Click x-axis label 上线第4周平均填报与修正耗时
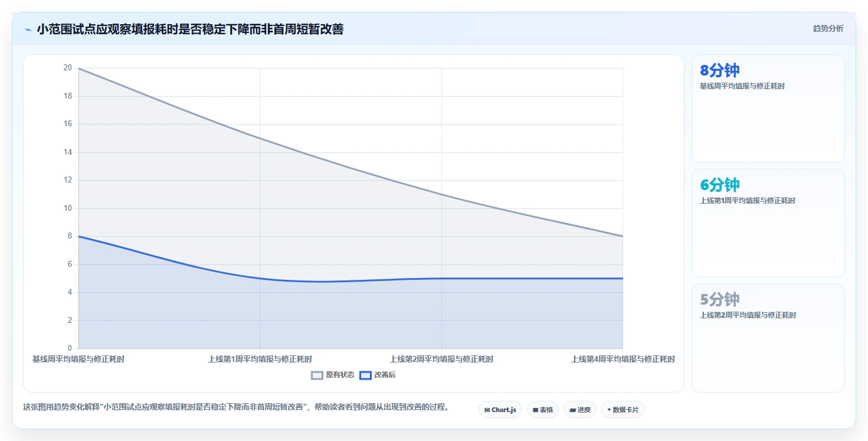This screenshot has height=441, width=868. pos(623,359)
